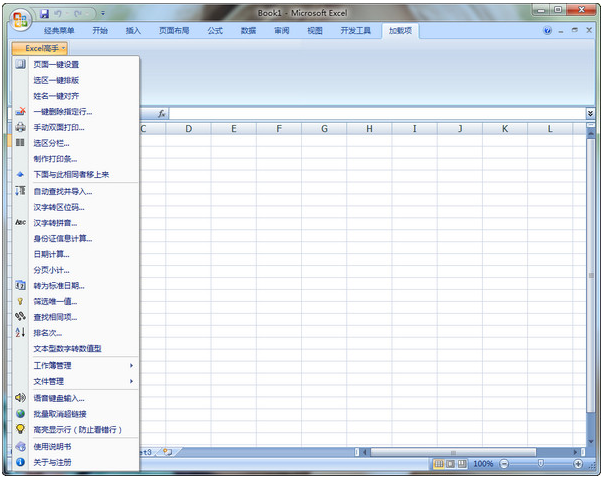Click the Office button logo
The image size is (607, 480).
tap(21, 19)
